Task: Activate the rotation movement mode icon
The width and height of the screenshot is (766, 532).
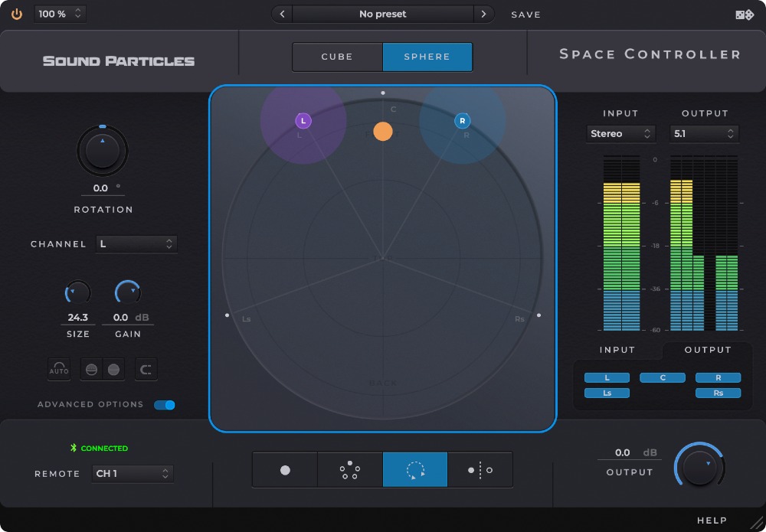Action: tap(414, 469)
